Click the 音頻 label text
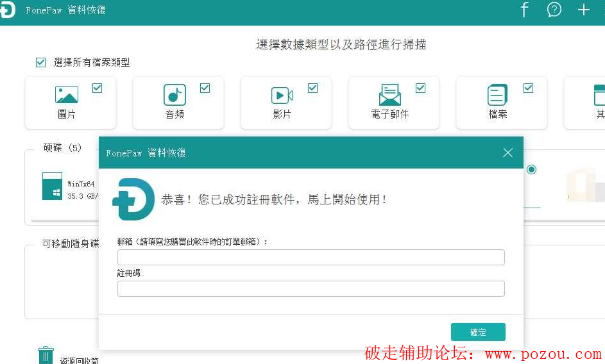The image size is (605, 364). [x=175, y=114]
